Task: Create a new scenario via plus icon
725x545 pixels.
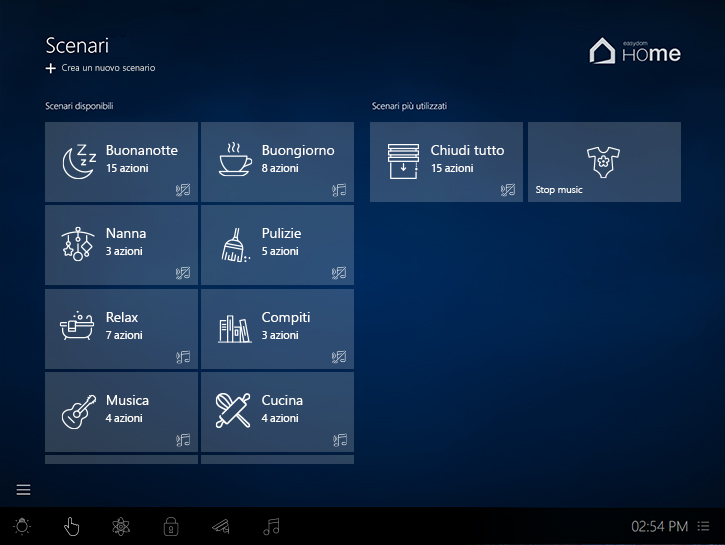Action: [x=50, y=68]
